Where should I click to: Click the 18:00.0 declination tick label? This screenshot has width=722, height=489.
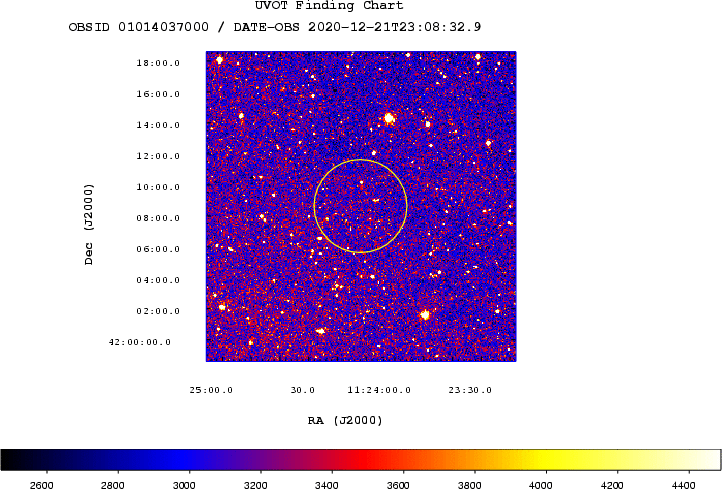158,63
